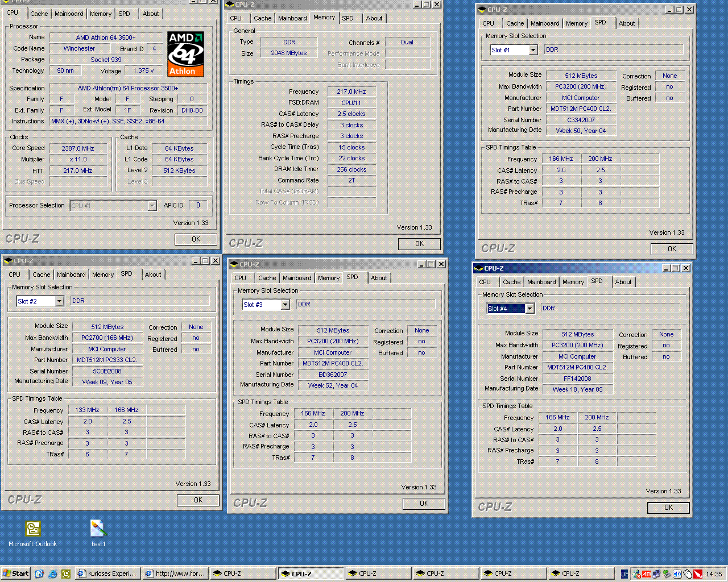Open Cache tab in the Slot #2 window

pyautogui.click(x=42, y=275)
